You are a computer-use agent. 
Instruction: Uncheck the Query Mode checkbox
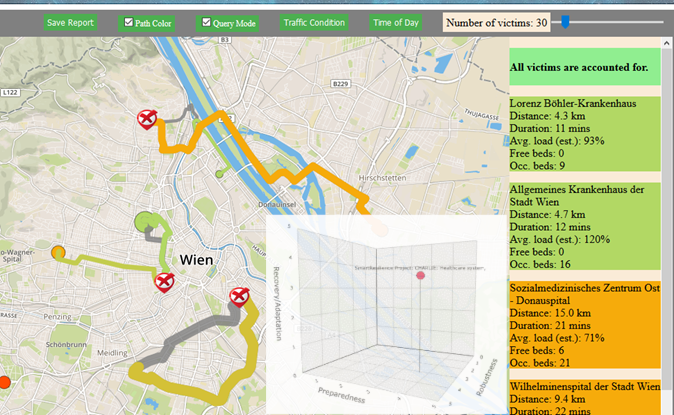(206, 22)
